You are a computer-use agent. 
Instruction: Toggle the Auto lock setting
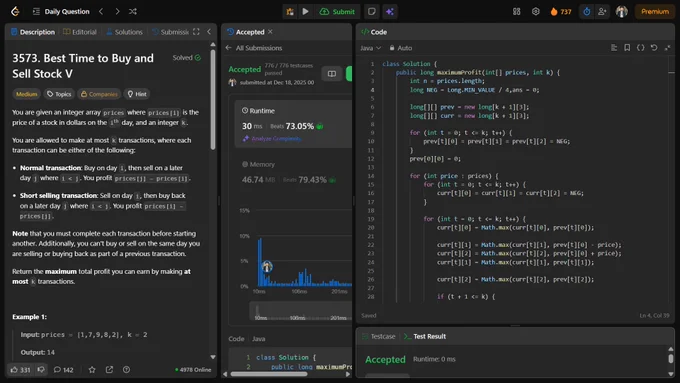click(401, 48)
